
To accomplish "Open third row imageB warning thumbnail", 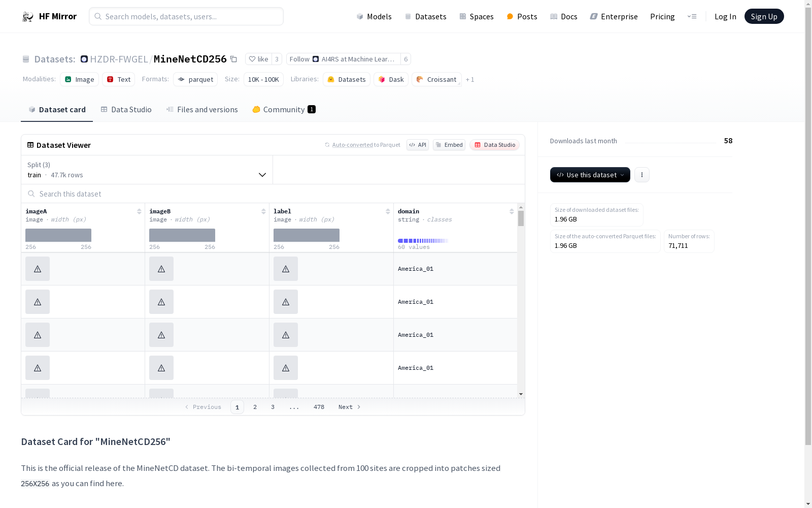I will tap(161, 335).
